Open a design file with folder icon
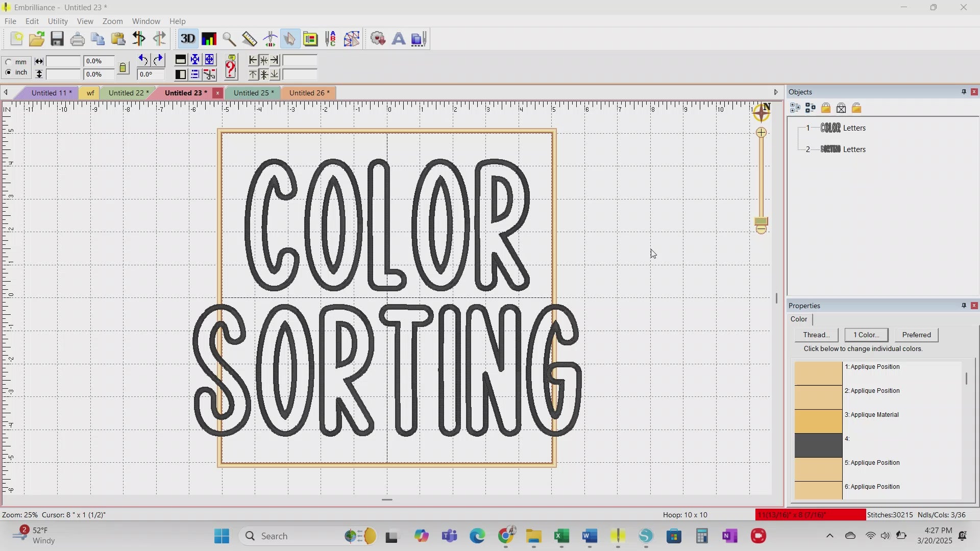This screenshot has height=551, width=980. click(37, 39)
